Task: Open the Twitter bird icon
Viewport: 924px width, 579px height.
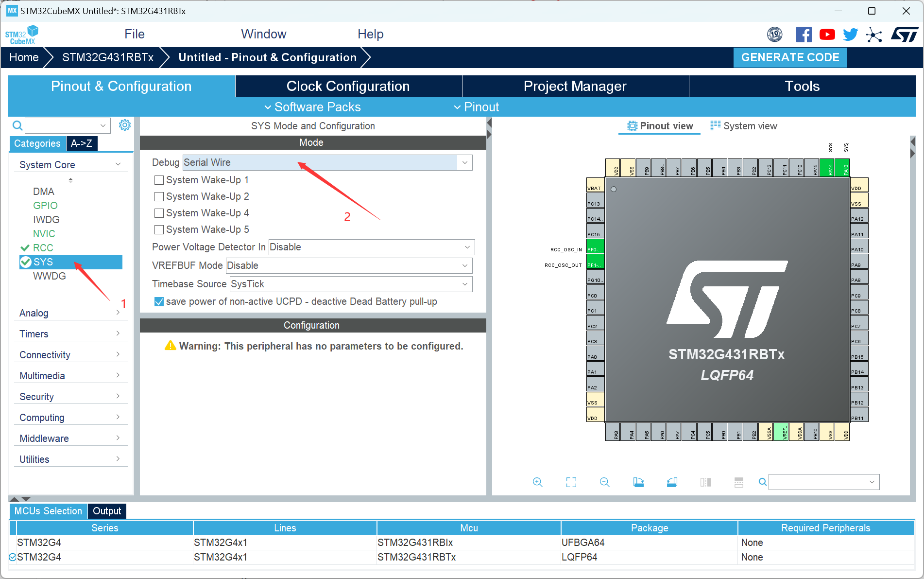Action: click(x=850, y=35)
